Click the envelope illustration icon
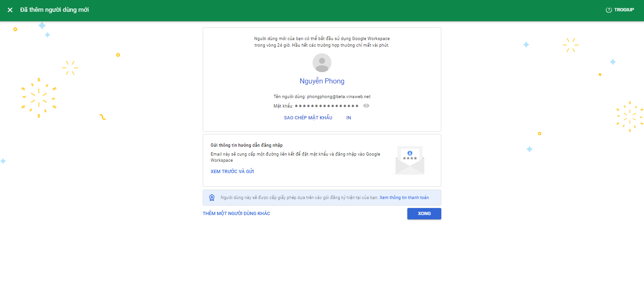Screen dimensions: 644x283 point(410,160)
